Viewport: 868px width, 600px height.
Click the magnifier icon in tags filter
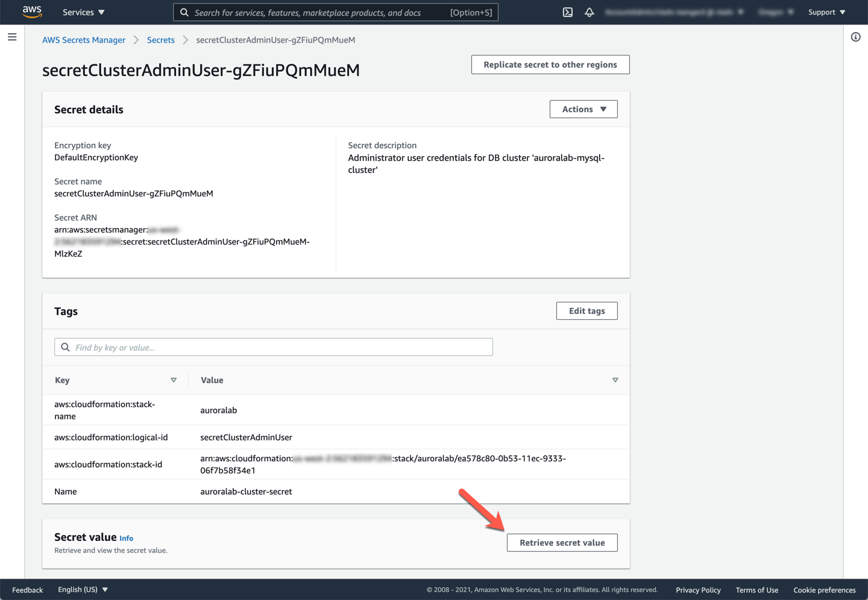66,348
